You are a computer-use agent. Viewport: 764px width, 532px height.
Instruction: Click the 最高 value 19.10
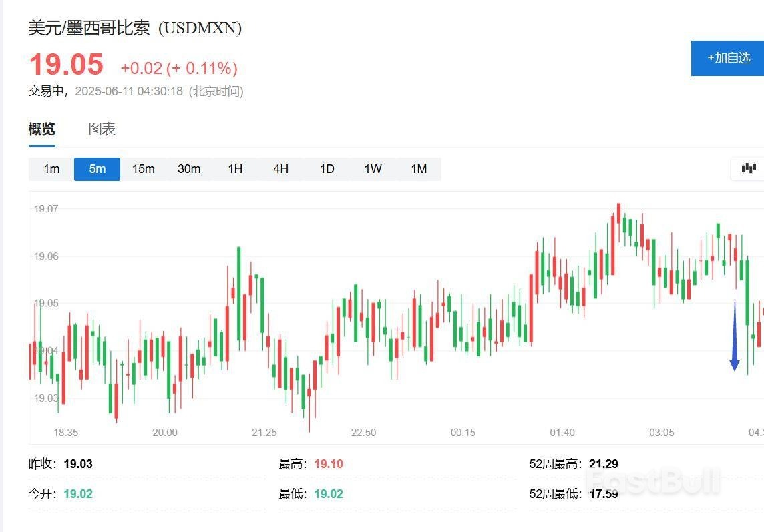pos(329,464)
